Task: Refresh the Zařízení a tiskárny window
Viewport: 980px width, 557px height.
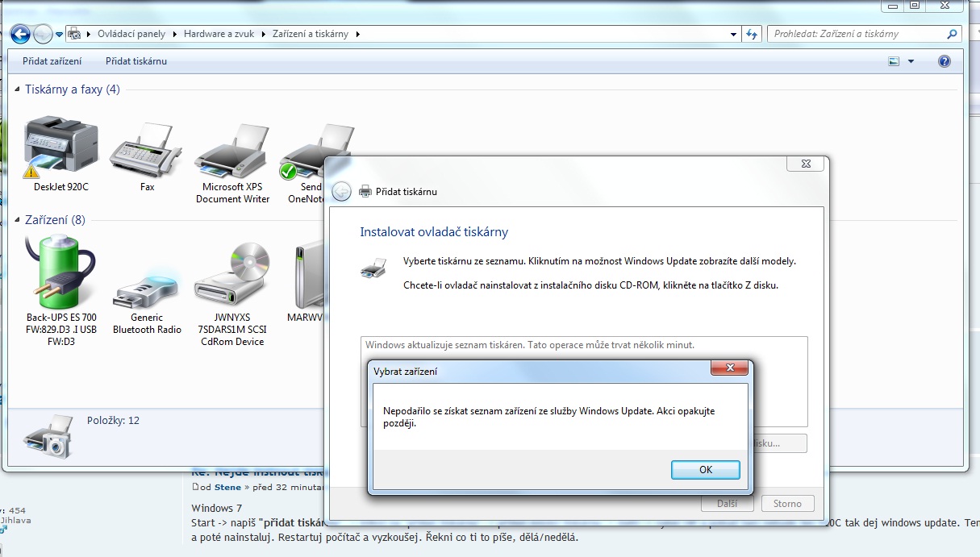Action: click(x=752, y=34)
